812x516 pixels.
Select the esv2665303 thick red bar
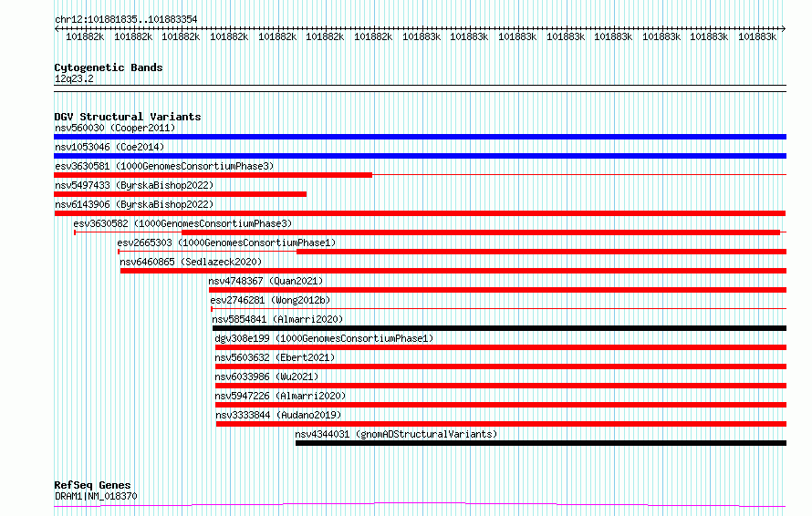click(542, 252)
